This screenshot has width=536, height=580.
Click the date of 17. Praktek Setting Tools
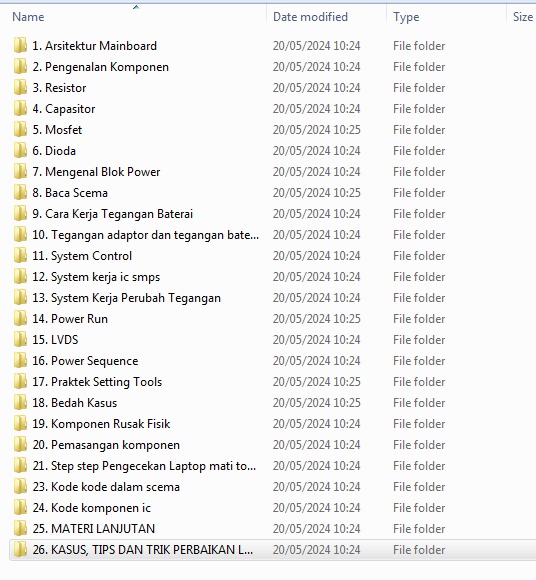tap(317, 382)
